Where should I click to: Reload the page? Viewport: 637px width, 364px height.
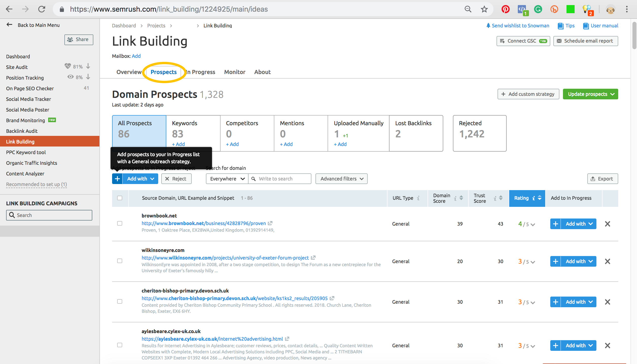pyautogui.click(x=42, y=9)
